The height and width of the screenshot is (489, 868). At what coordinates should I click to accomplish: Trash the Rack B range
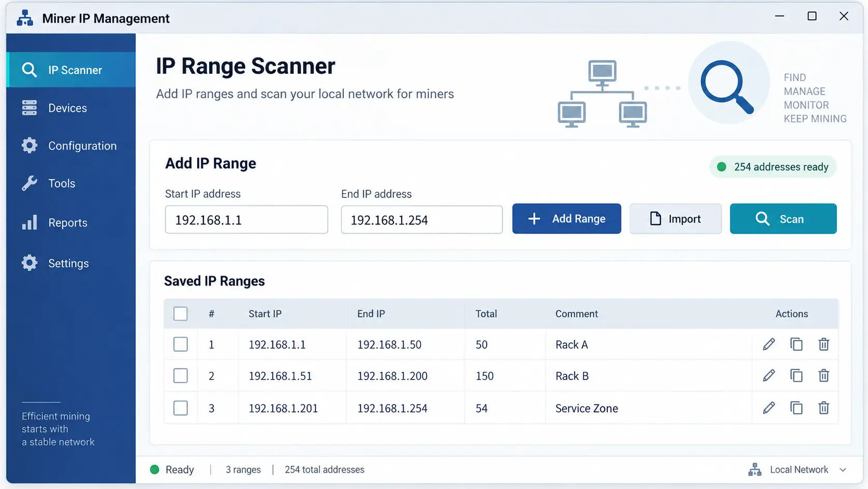coord(823,375)
